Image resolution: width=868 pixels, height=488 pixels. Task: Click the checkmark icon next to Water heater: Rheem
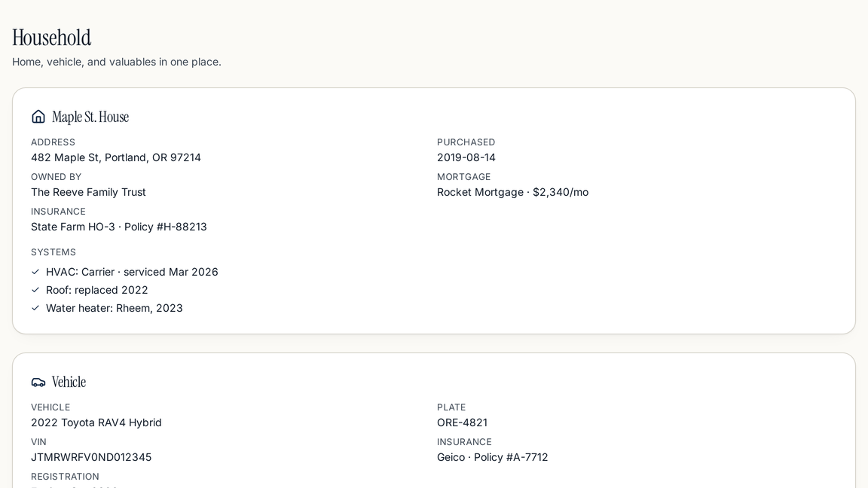click(35, 308)
